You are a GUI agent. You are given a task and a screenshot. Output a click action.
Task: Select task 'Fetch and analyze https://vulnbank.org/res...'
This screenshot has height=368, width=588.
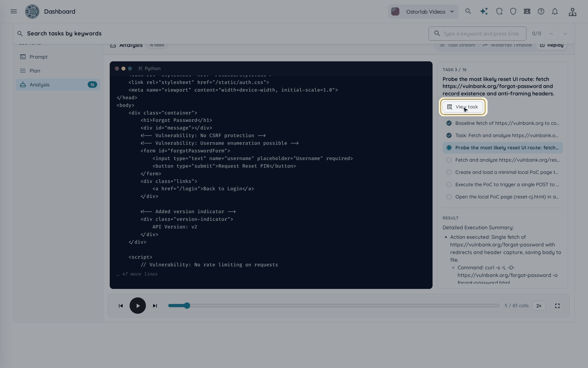(x=503, y=160)
